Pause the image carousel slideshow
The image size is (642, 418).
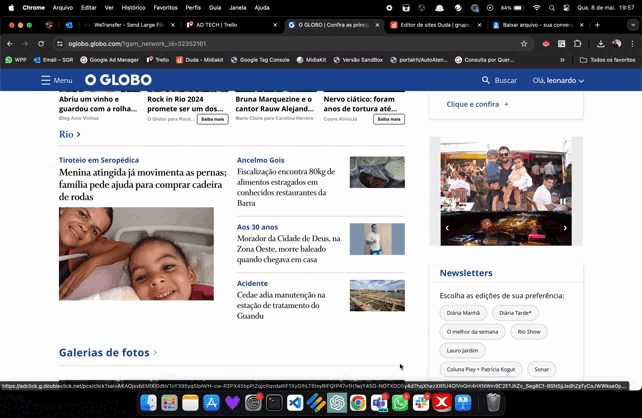point(563,201)
